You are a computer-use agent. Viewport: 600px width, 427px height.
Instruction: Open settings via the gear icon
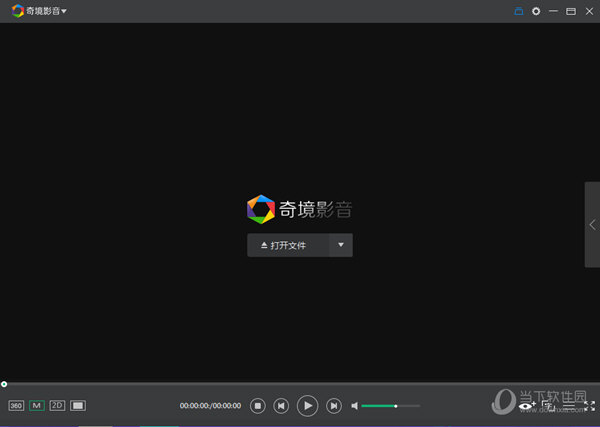(536, 11)
